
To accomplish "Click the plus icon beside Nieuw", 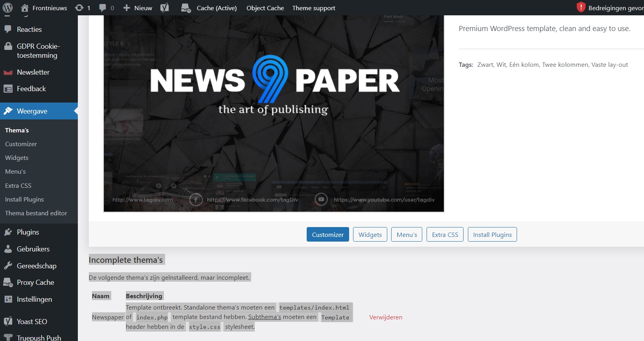I will (127, 8).
